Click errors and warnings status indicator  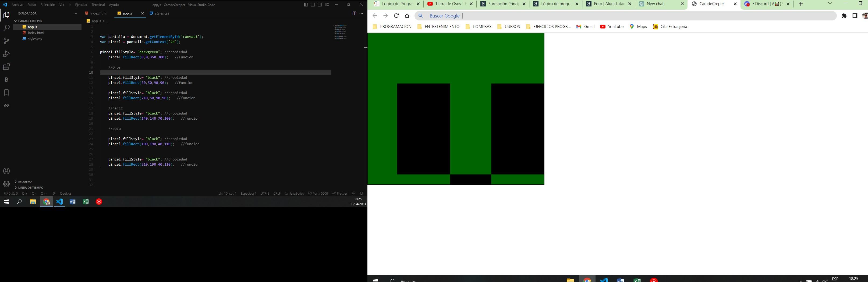11,194
